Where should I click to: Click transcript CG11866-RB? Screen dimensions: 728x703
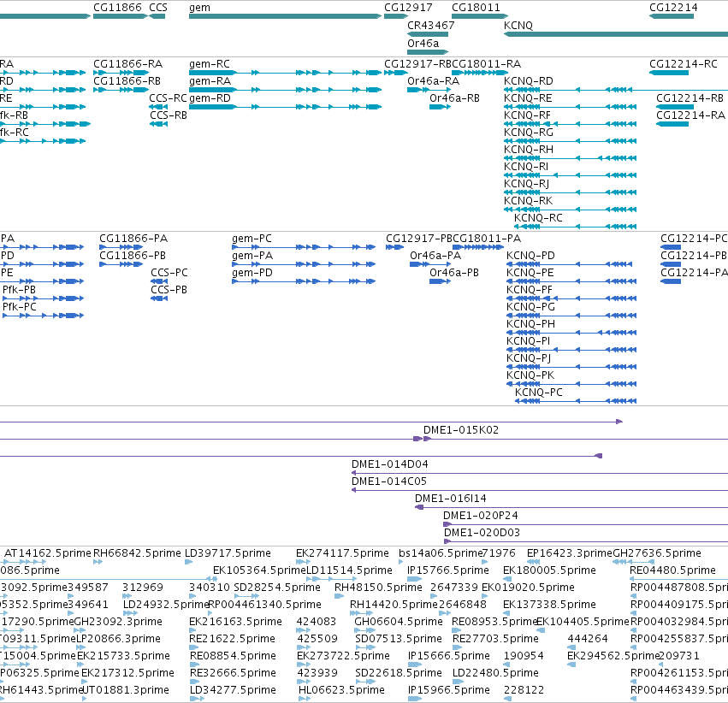[x=121, y=90]
